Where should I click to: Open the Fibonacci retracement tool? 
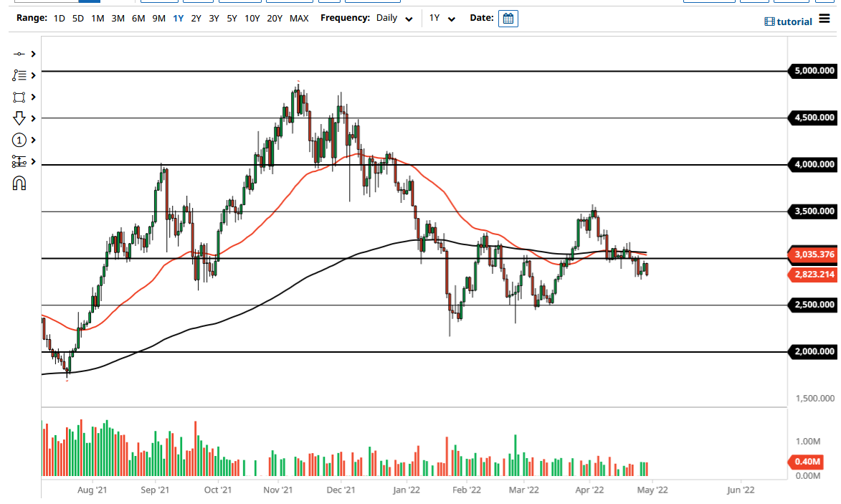[19, 75]
